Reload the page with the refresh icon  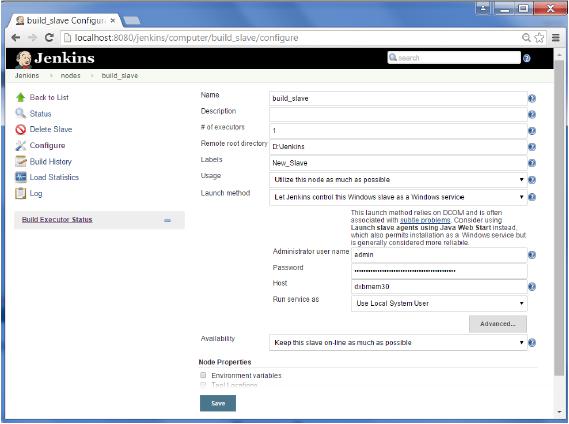49,37
